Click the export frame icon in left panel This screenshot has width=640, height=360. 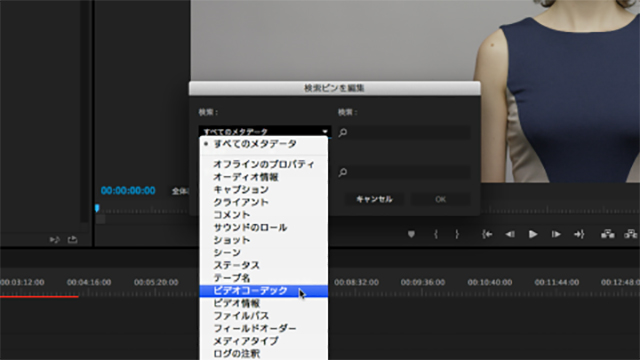click(72, 240)
